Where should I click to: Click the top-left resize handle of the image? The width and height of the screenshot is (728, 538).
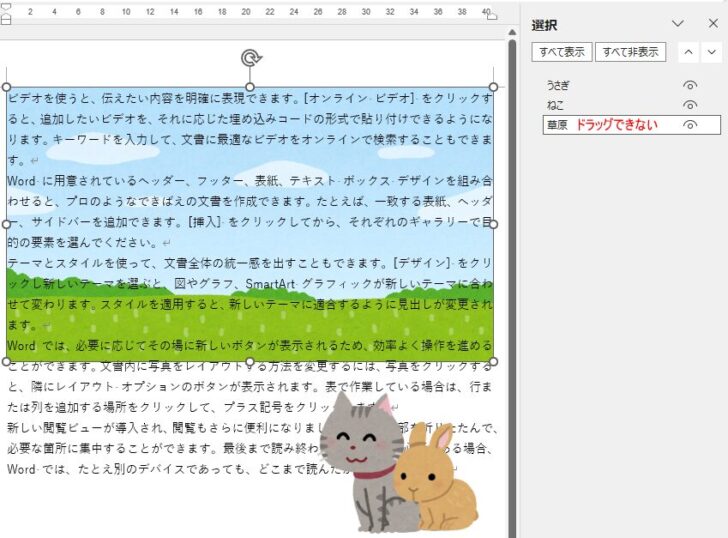[x=6, y=87]
